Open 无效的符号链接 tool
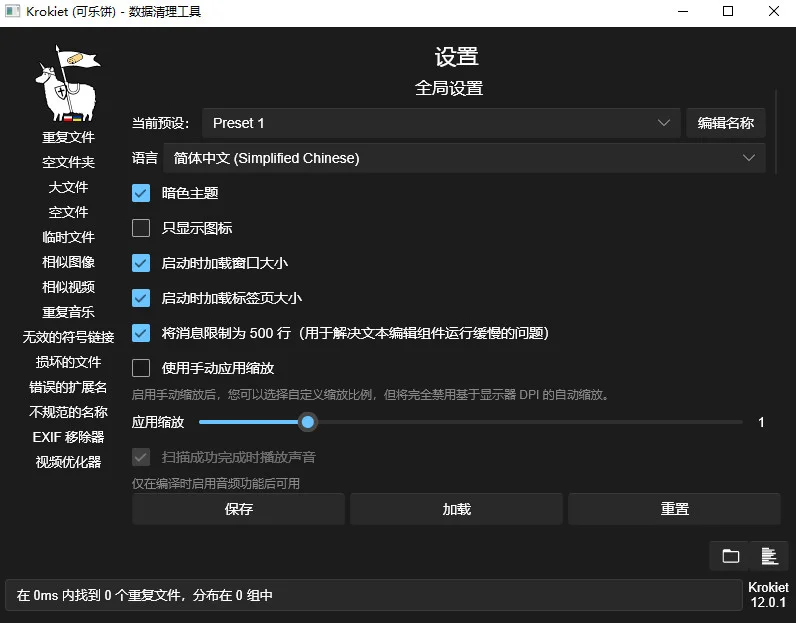This screenshot has width=796, height=623. tap(68, 337)
